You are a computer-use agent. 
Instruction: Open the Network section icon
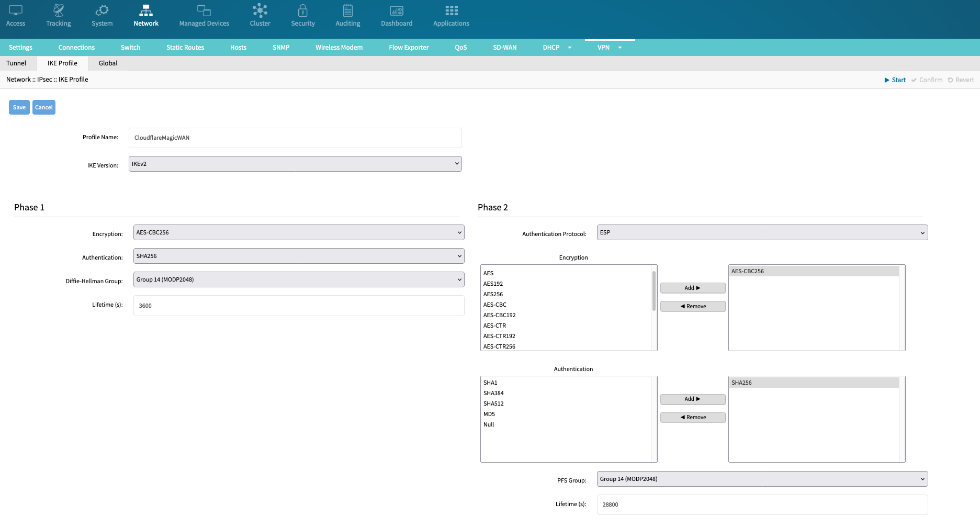(x=146, y=10)
